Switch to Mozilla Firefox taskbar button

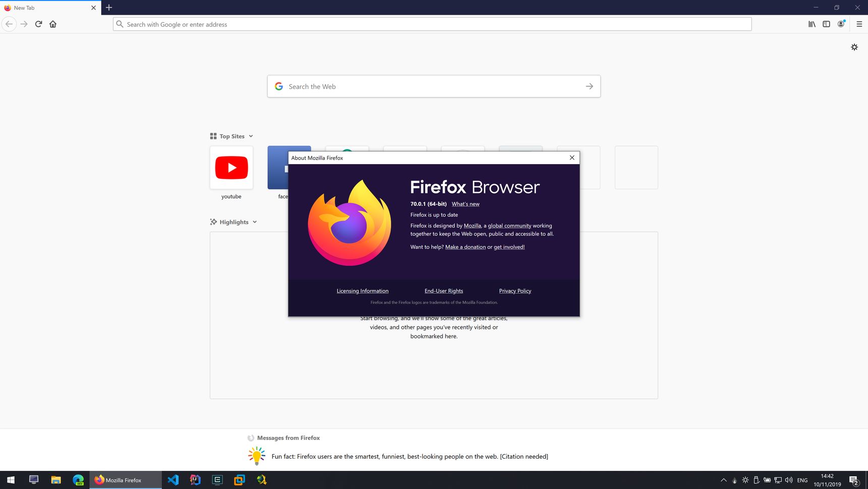pos(126,480)
